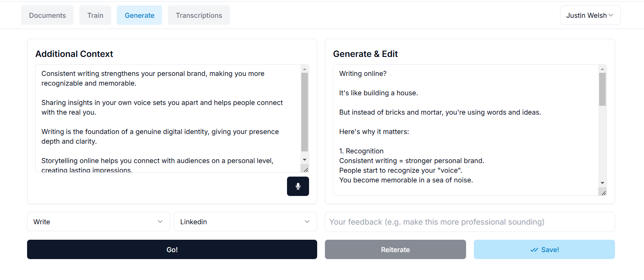The width and height of the screenshot is (644, 280).
Task: Click the down arrow on Generate & Edit scrollbar
Action: point(602,182)
